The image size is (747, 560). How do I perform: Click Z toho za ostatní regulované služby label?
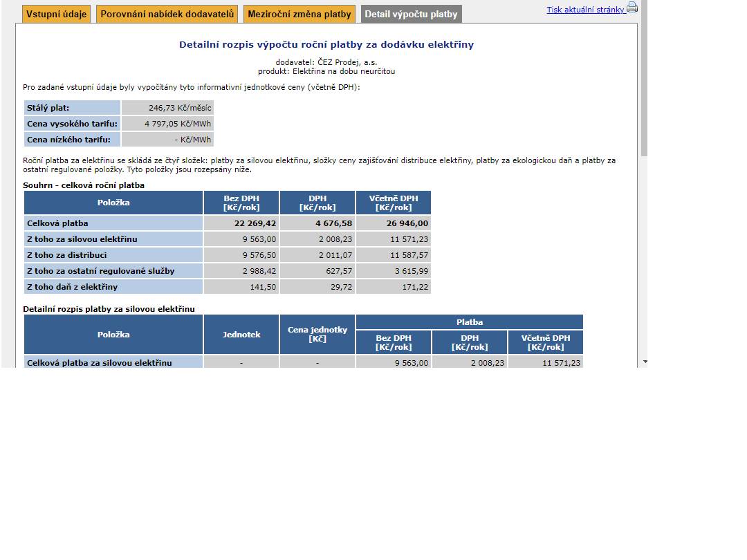(x=113, y=271)
